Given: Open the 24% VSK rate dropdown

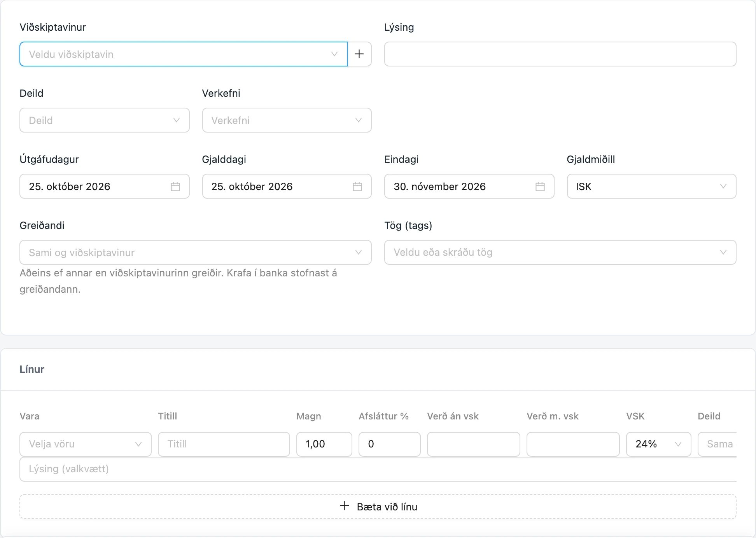Looking at the screenshot, I should click(659, 444).
